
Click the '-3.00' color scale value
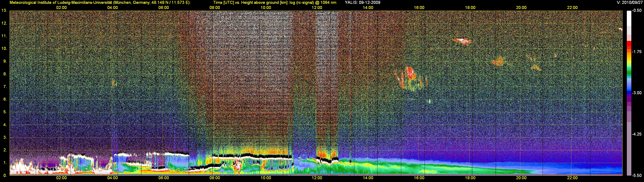[637, 93]
